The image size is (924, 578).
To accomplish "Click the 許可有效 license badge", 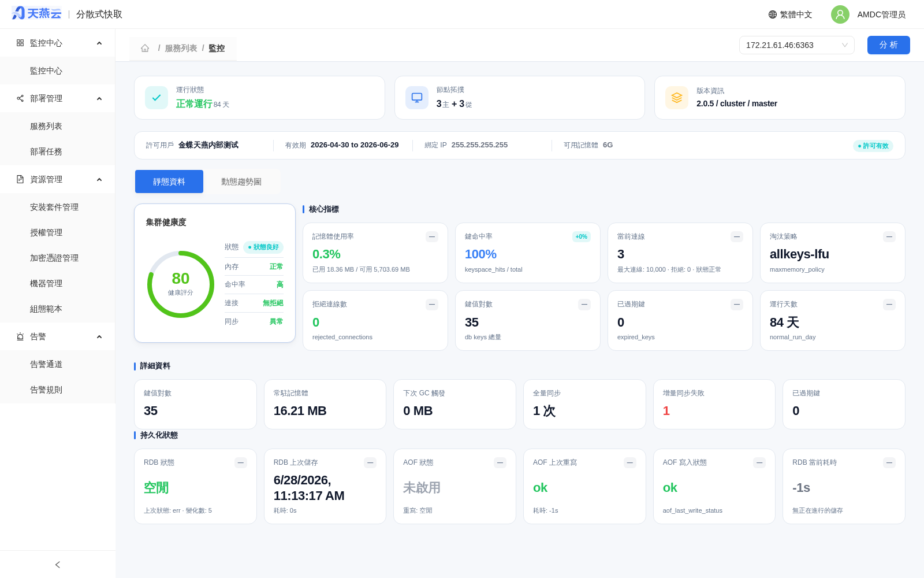I will coord(873,146).
